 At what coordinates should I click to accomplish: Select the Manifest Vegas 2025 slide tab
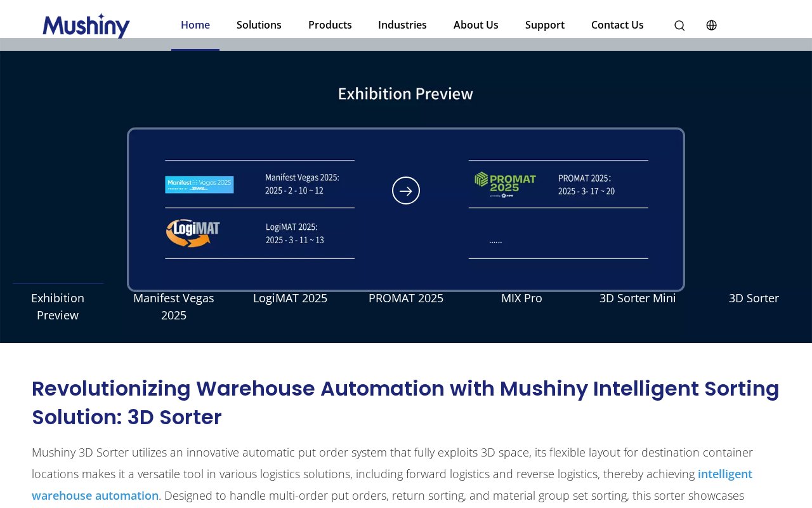[x=174, y=307]
